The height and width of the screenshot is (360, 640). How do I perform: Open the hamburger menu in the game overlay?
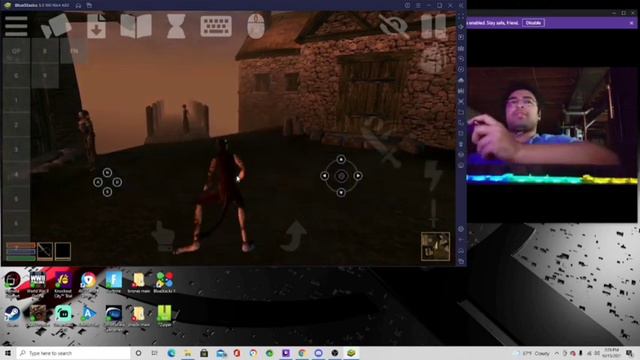(x=16, y=27)
